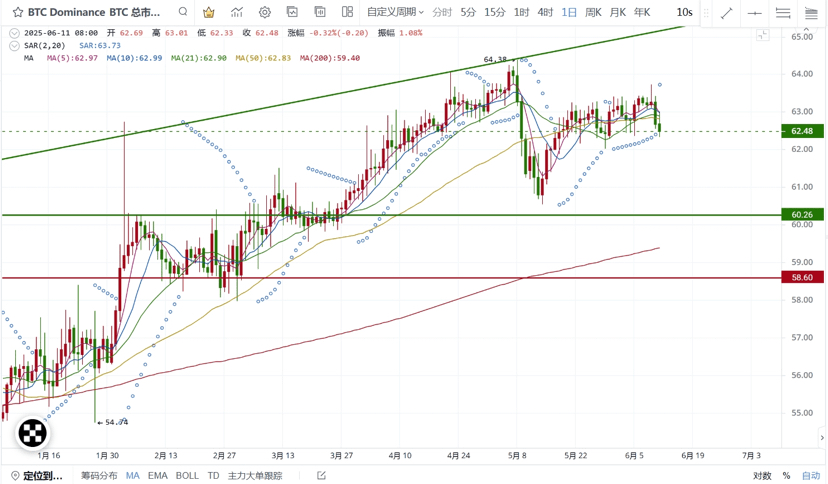Click the round checkered OKX logo button
The image size is (828, 484).
pyautogui.click(x=33, y=433)
